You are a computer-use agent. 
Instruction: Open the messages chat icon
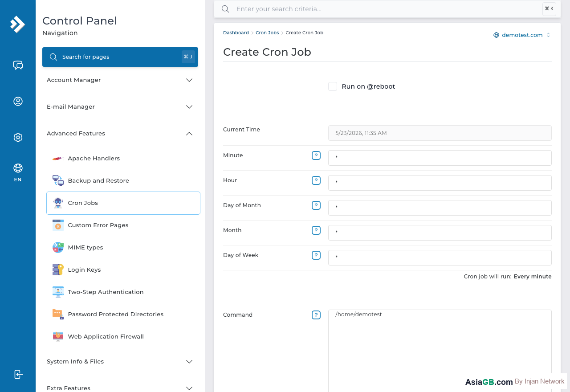(18, 65)
